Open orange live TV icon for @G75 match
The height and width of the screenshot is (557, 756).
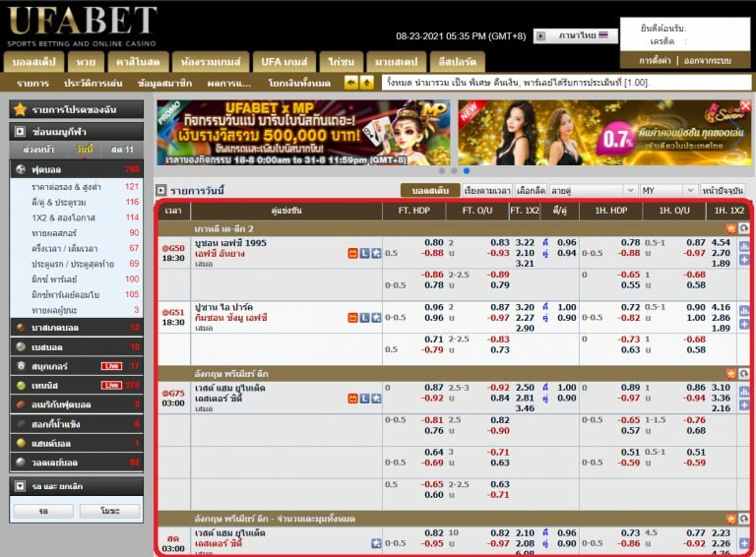tap(353, 399)
